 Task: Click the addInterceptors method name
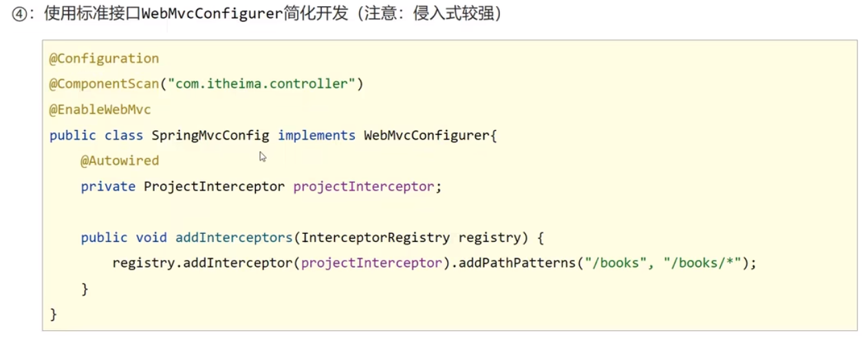tap(234, 238)
